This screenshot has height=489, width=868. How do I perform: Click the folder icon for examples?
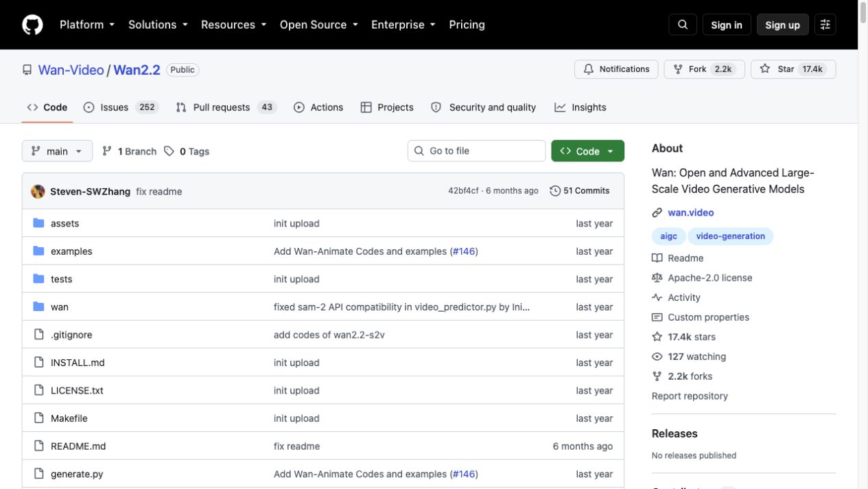point(38,251)
